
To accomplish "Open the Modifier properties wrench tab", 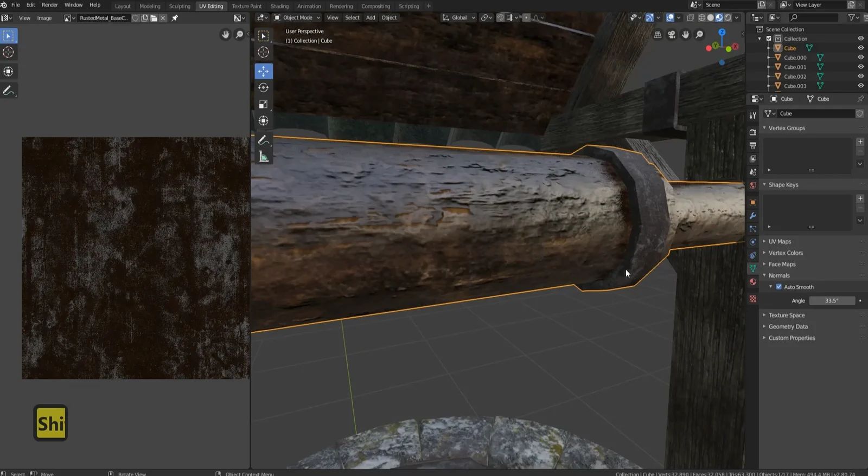I will coord(753,216).
